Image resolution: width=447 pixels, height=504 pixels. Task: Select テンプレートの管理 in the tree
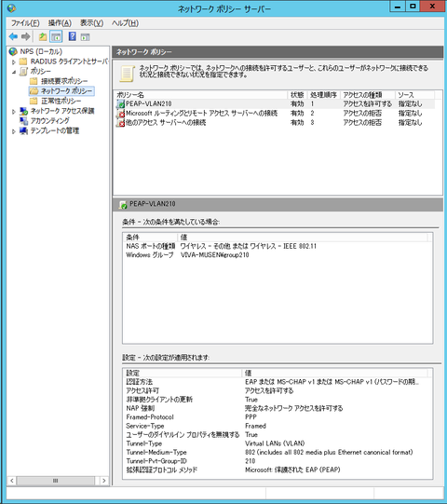(x=55, y=131)
